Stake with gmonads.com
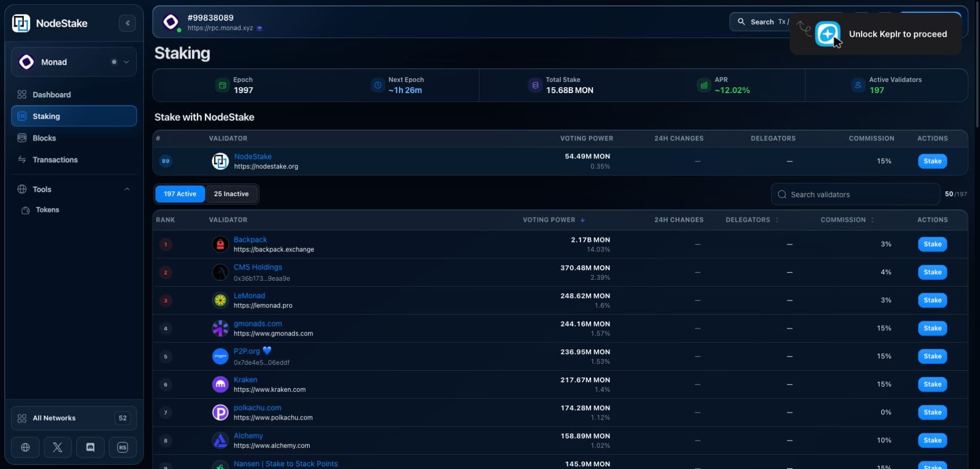Screen dimensions: 980x469 click(x=932, y=328)
